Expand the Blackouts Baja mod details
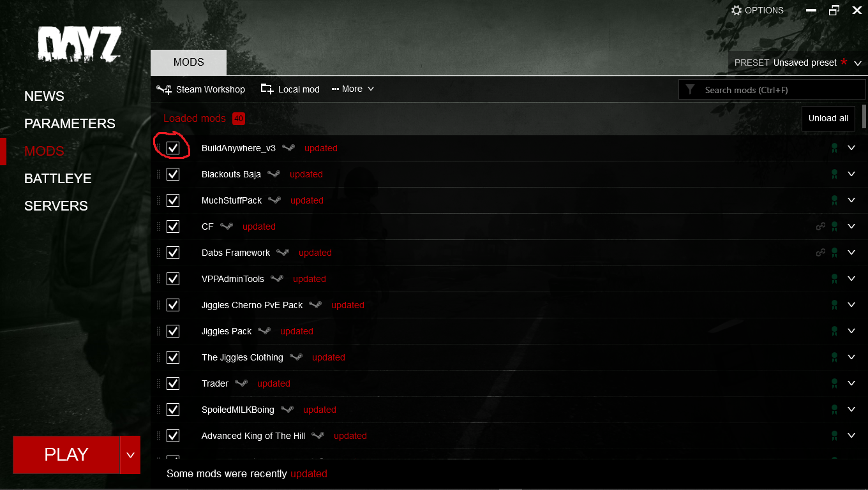Screen dimensions: 868x490 pyautogui.click(x=851, y=174)
